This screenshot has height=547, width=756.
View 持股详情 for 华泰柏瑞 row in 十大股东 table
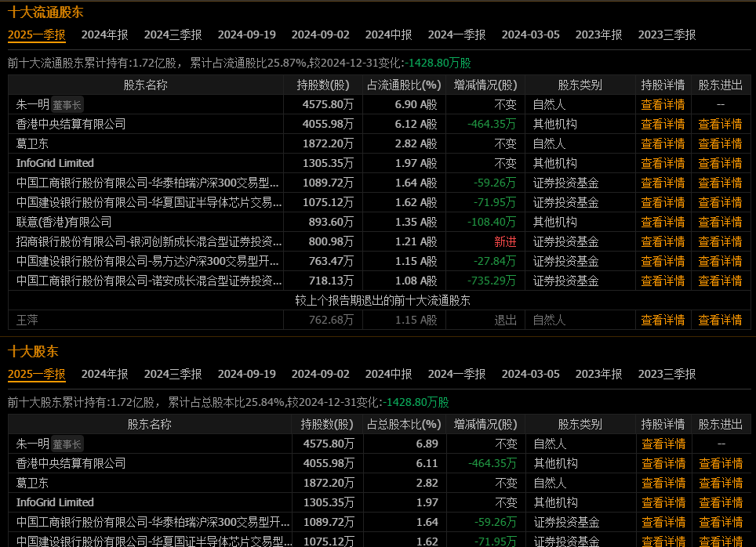coord(663,523)
